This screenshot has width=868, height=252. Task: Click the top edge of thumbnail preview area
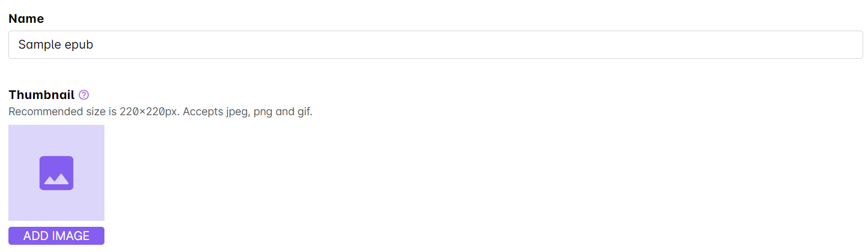point(56,127)
